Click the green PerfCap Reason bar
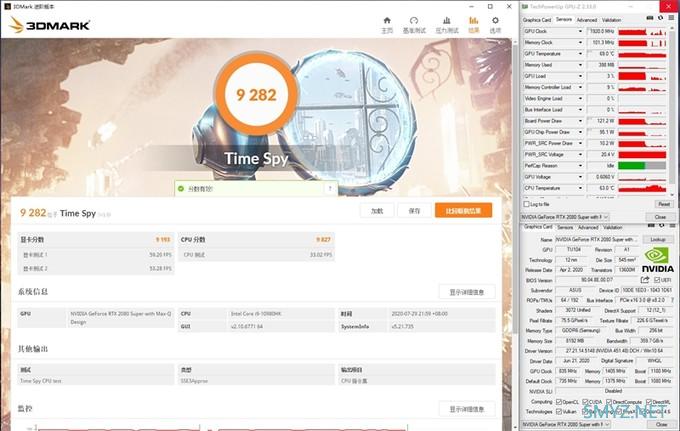This screenshot has width=680, height=431. (x=631, y=166)
